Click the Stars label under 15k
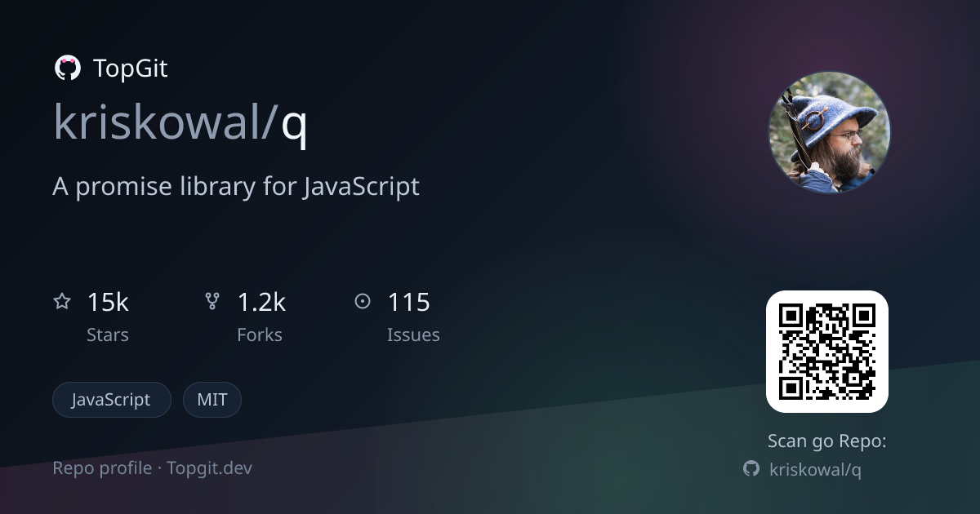Screen dimensions: 980x514 [108, 335]
